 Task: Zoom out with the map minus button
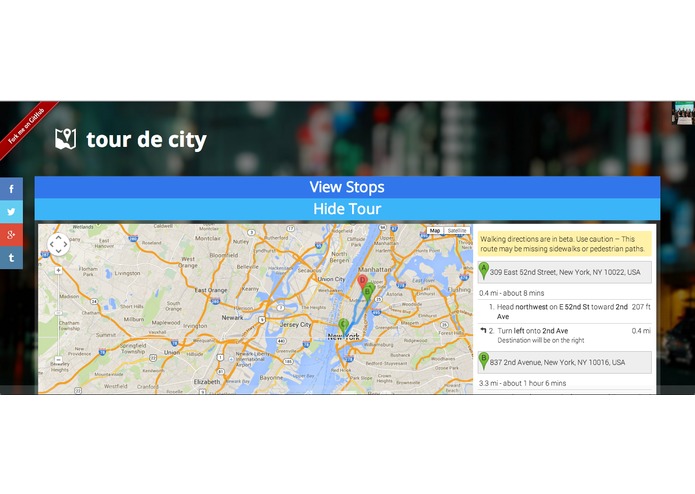(x=58, y=359)
